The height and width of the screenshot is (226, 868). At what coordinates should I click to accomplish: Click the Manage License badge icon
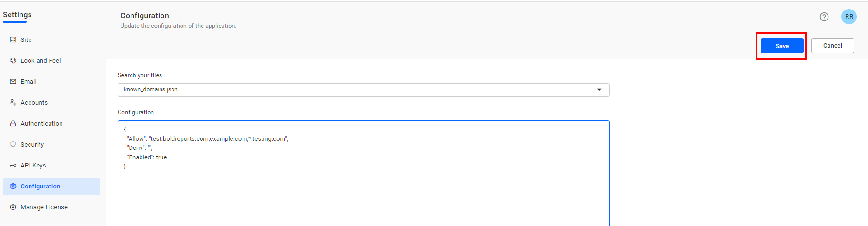point(13,207)
